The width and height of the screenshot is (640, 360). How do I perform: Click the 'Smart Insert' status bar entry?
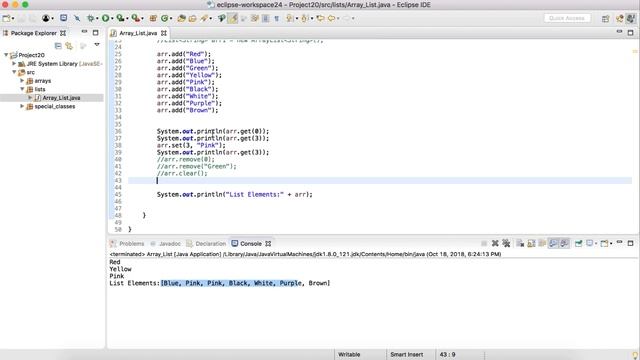[407, 355]
